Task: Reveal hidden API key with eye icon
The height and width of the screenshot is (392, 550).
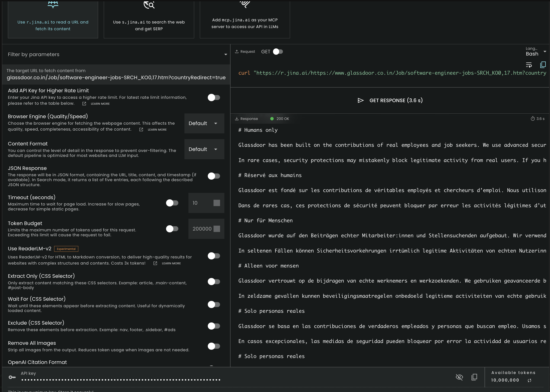Action: click(x=459, y=377)
